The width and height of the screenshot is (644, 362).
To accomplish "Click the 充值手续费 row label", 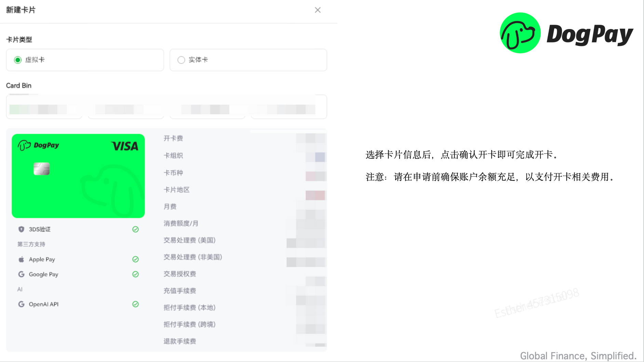I will coord(180,291).
